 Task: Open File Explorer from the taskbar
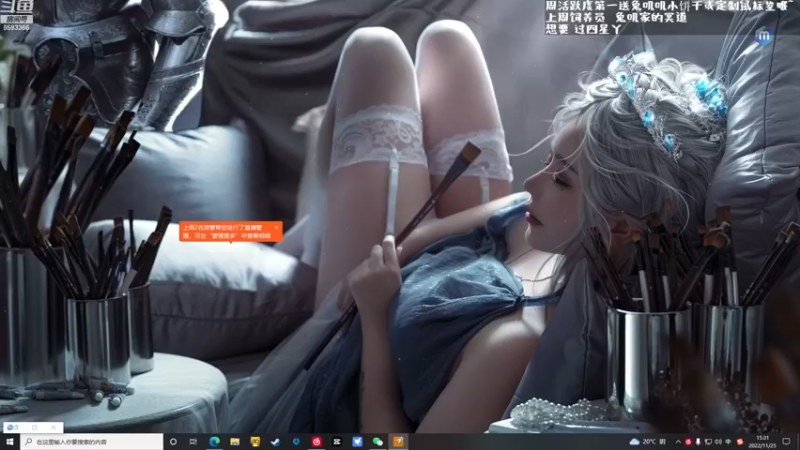pos(235,441)
